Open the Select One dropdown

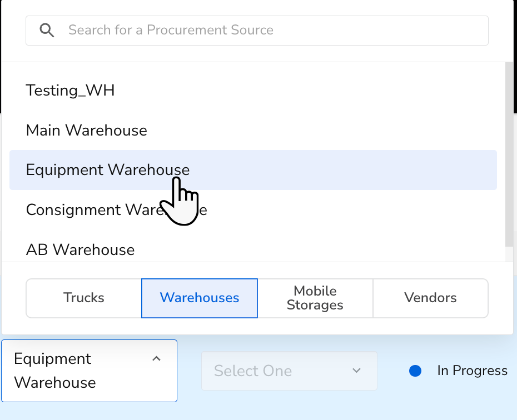coord(289,371)
